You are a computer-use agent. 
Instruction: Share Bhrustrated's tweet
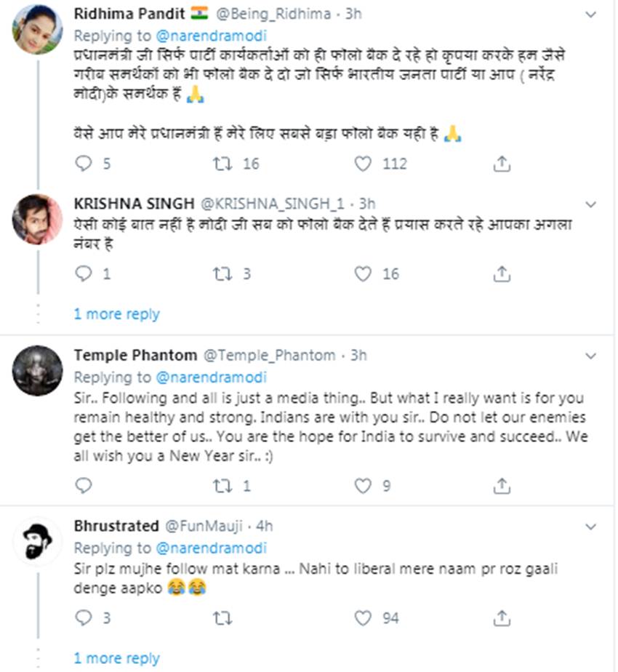[501, 618]
